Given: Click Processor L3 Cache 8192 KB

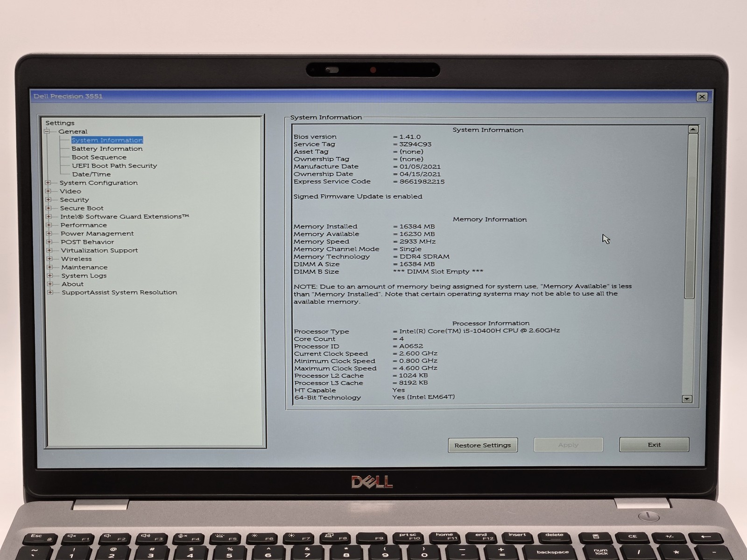Looking at the screenshot, I should click(x=413, y=382).
